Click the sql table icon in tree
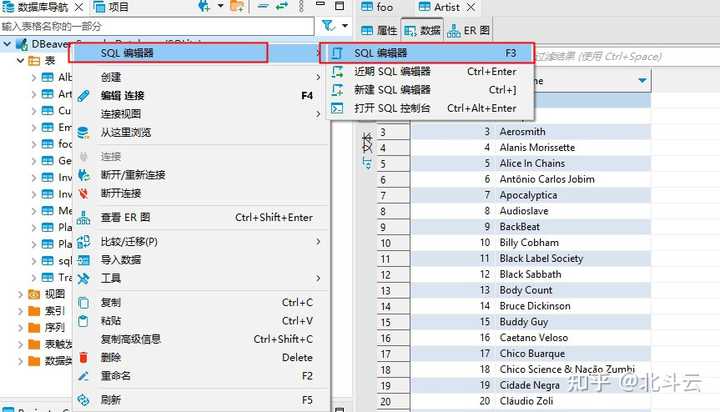 click(x=47, y=260)
